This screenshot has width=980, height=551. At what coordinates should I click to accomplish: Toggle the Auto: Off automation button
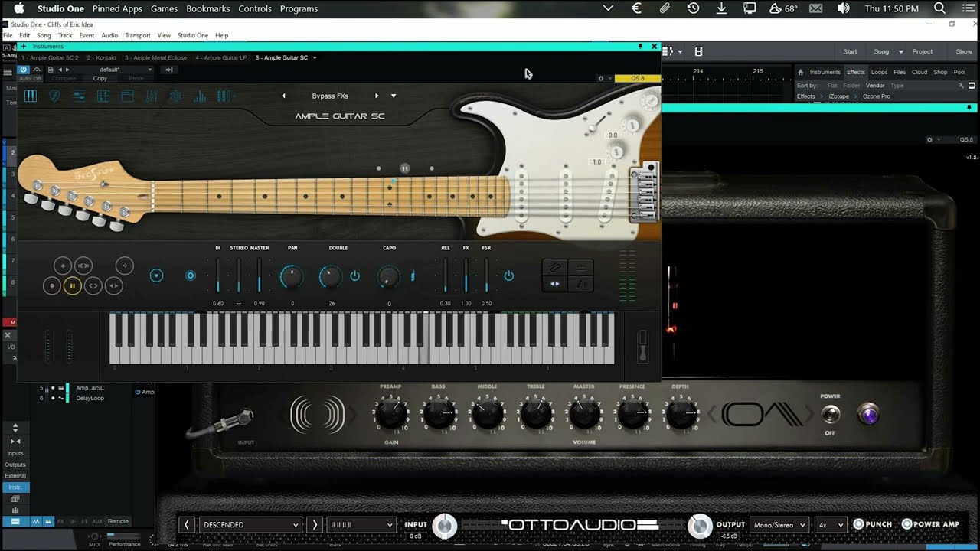tap(31, 78)
